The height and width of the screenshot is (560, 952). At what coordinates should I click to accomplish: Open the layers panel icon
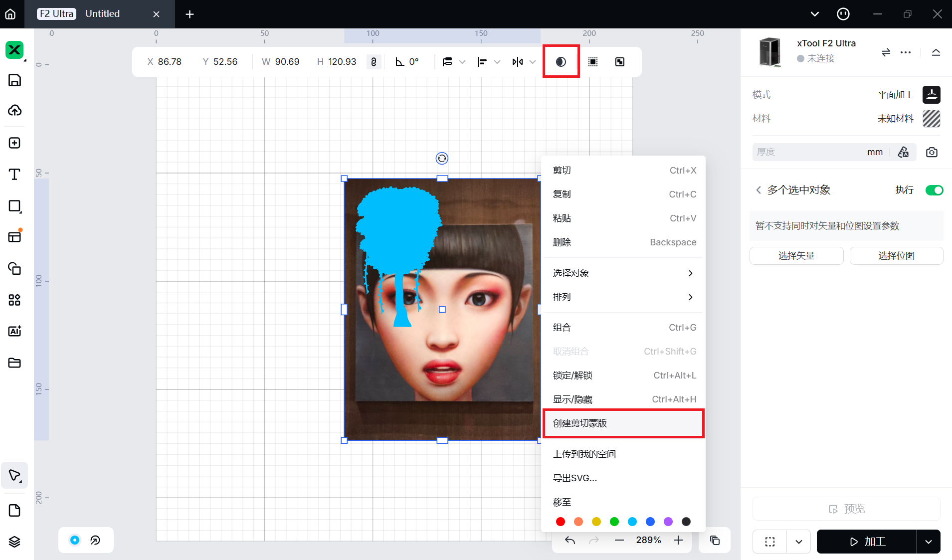pyautogui.click(x=14, y=542)
